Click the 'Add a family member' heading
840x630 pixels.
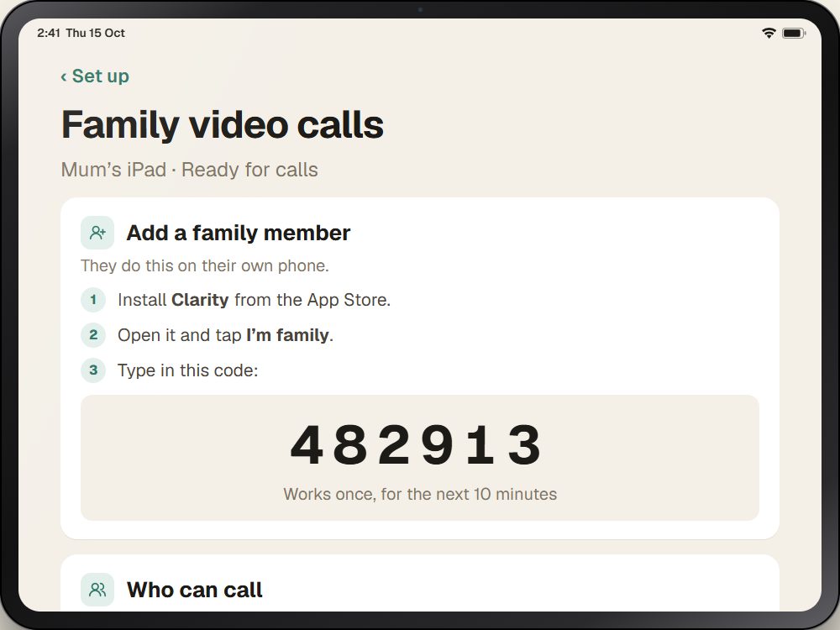239,233
